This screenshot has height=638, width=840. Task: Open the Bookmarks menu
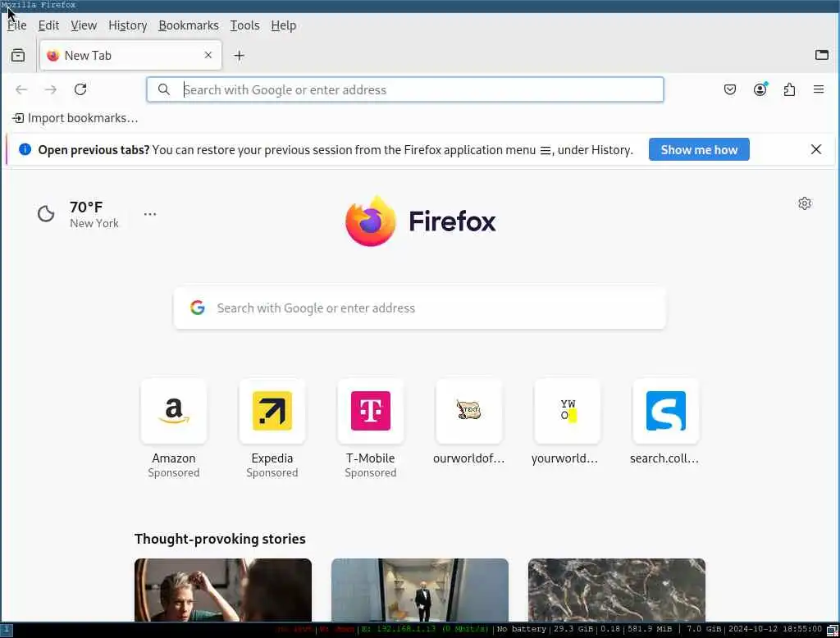189,25
